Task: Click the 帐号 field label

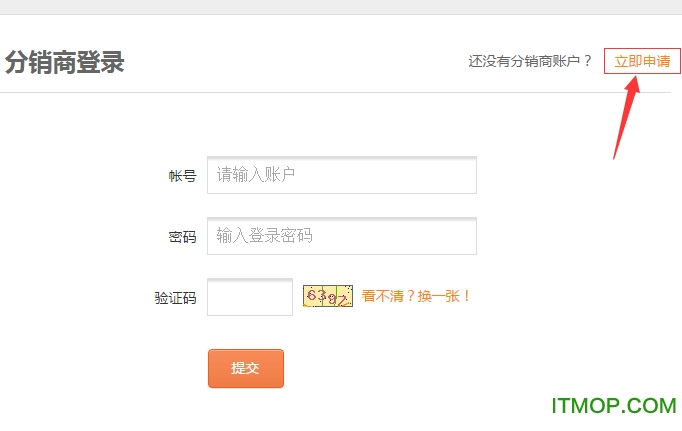Action: click(183, 176)
